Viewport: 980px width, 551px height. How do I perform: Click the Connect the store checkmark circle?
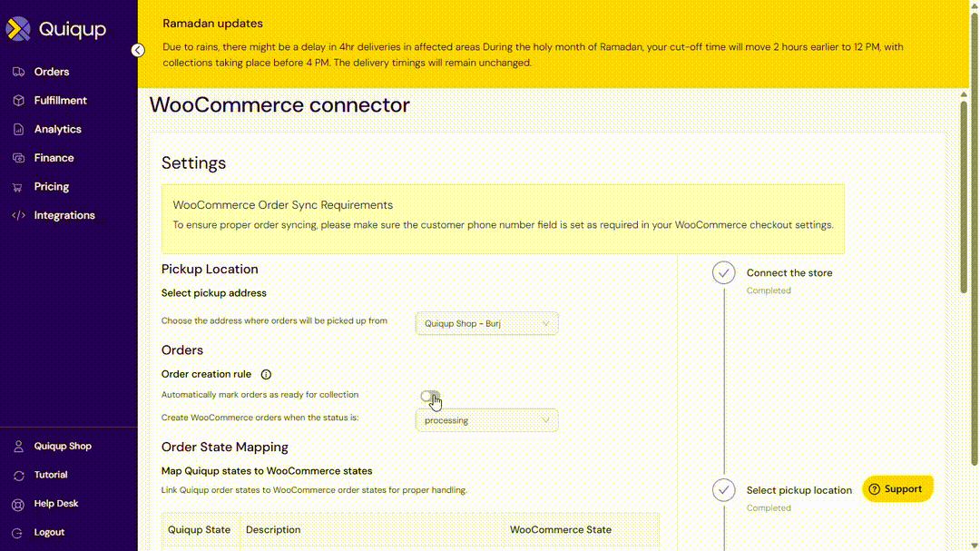(724, 273)
